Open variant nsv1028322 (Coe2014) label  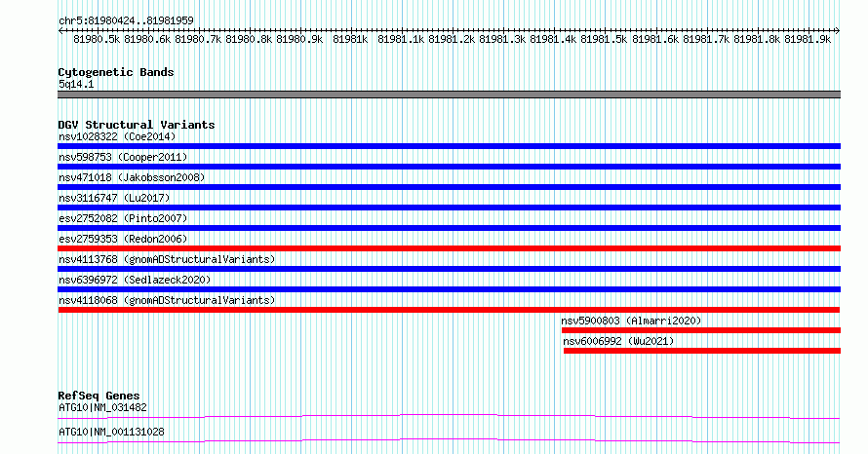(117, 136)
